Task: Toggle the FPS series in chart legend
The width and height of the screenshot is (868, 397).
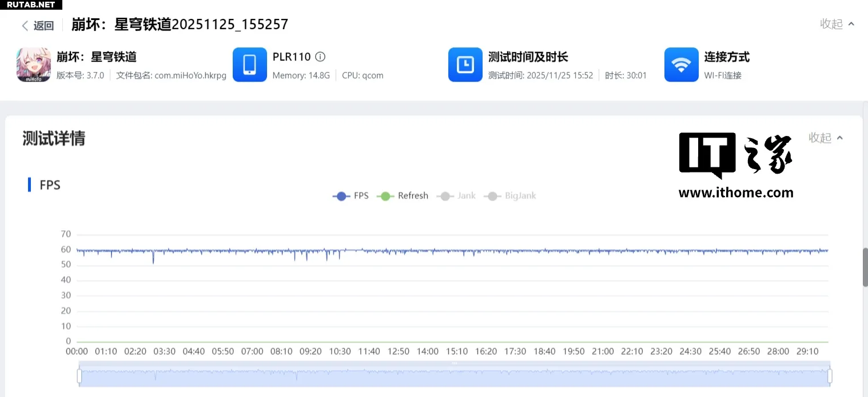Action: [x=351, y=196]
